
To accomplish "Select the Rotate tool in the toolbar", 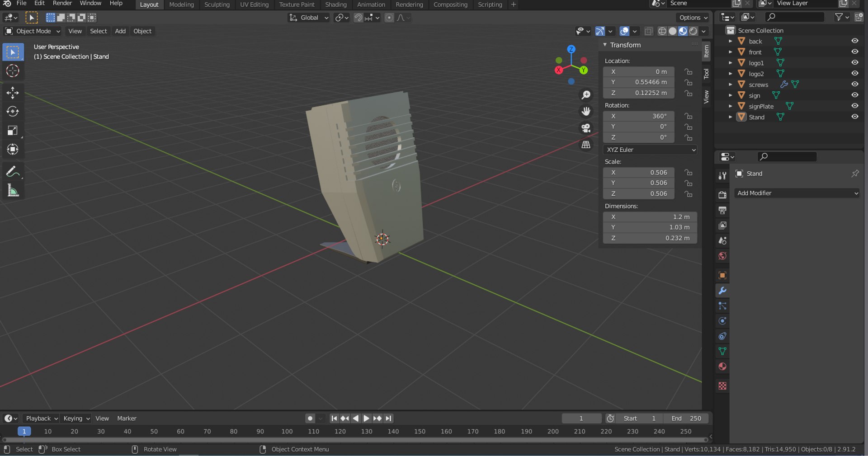I will pyautogui.click(x=13, y=112).
